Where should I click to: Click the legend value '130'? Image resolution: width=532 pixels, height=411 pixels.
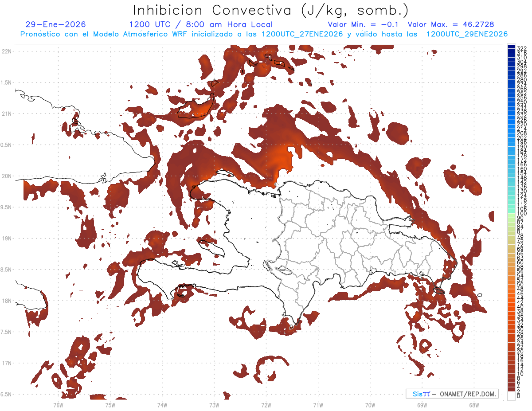coord(522,191)
